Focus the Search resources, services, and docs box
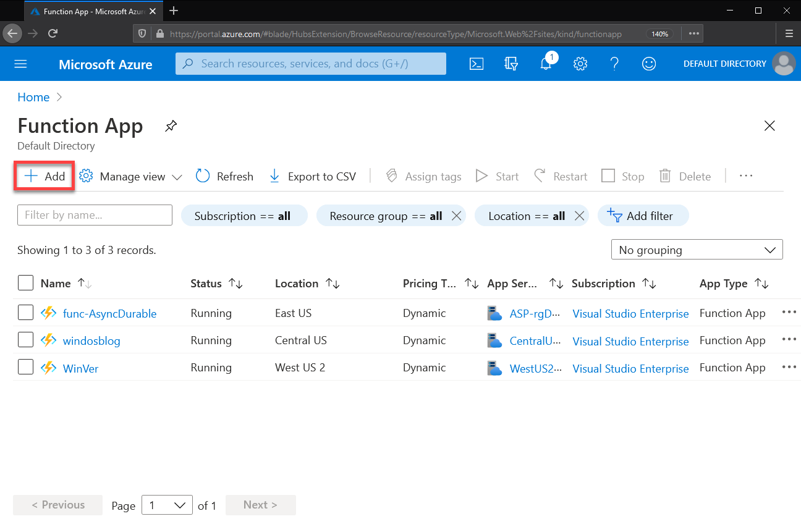Screen dimensions: 801x532 [311, 64]
